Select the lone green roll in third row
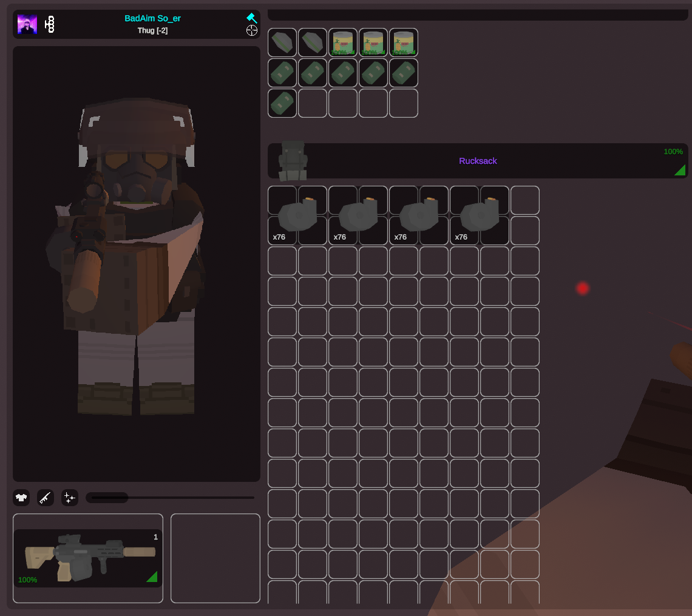Screen dimensions: 692x616 coord(282,103)
